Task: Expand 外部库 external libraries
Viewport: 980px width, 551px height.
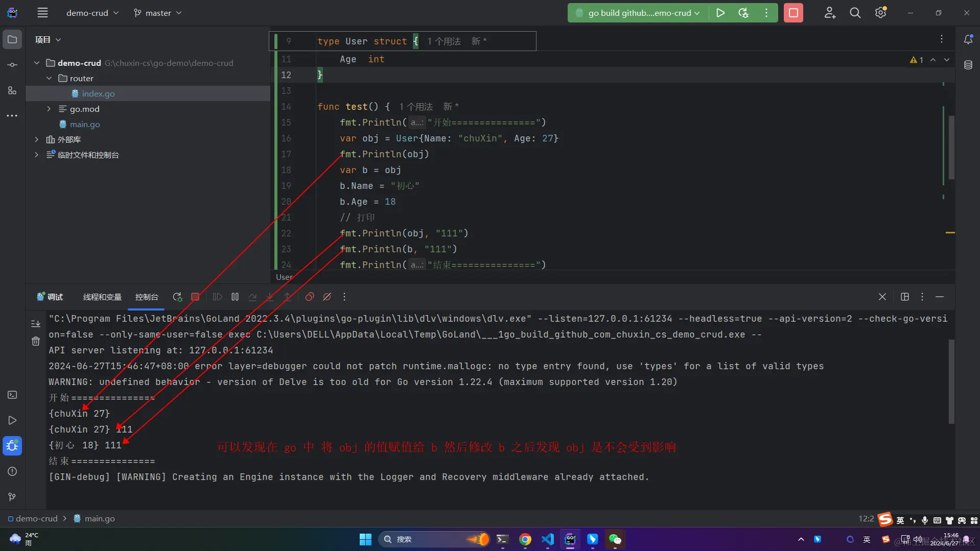Action: 37,139
